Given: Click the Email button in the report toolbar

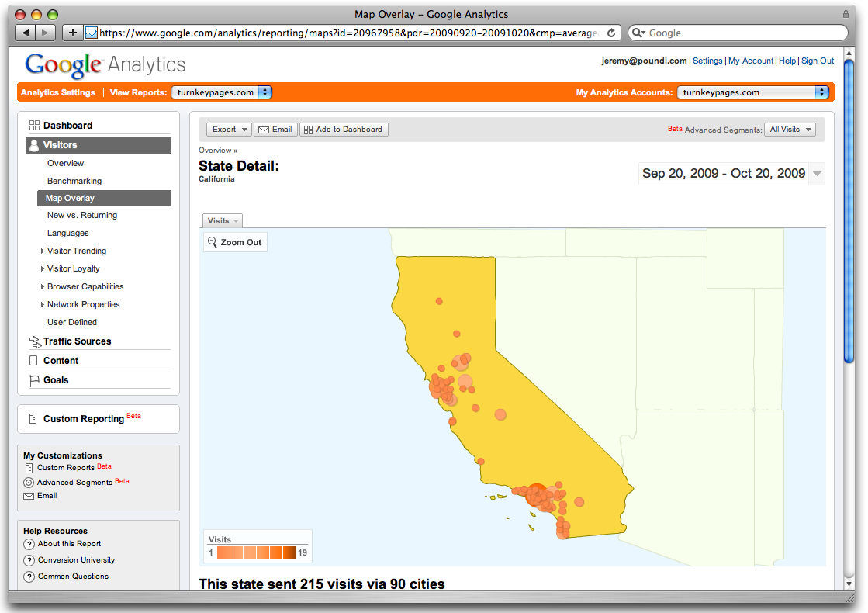Looking at the screenshot, I should [x=275, y=130].
